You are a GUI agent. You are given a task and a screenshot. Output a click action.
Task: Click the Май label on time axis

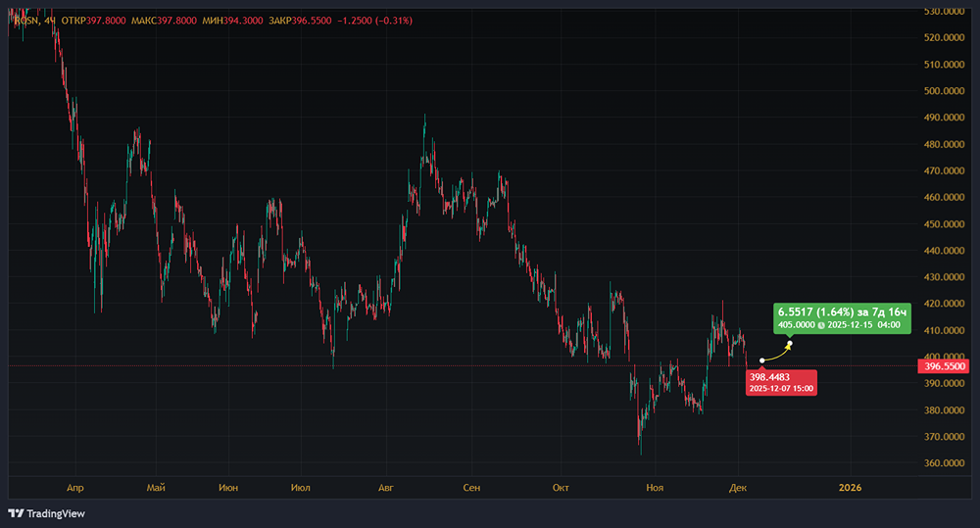tap(156, 488)
